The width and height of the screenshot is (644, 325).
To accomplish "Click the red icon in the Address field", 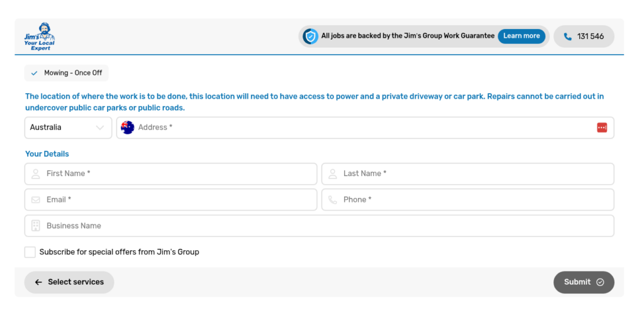I will (602, 128).
